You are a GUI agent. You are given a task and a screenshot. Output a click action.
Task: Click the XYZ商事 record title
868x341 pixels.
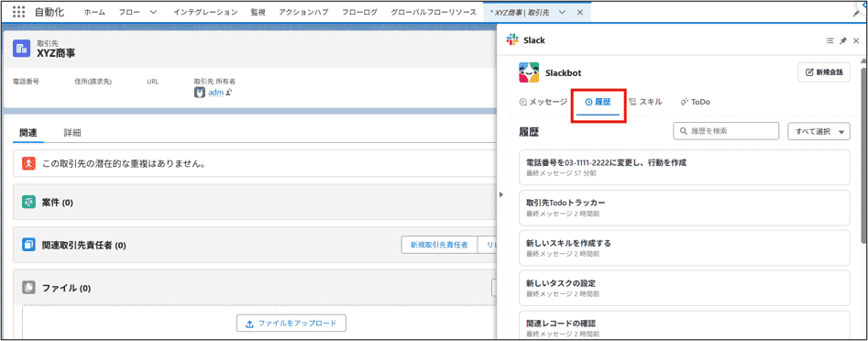click(56, 53)
